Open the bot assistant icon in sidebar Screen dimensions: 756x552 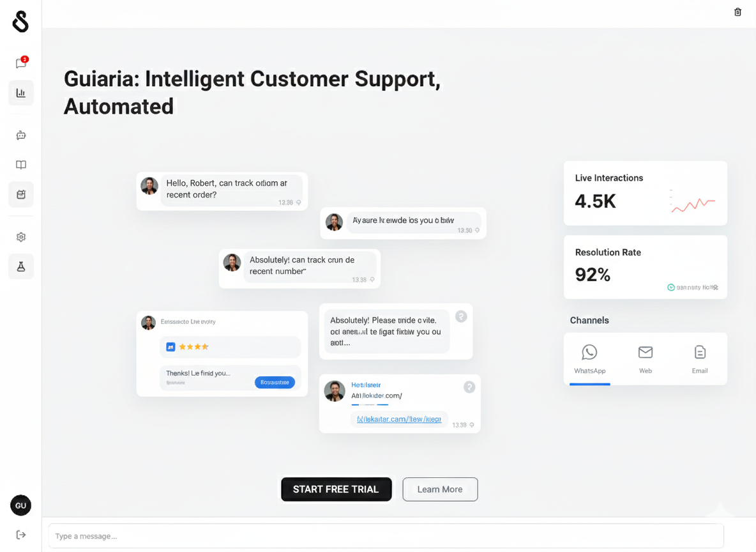[21, 135]
